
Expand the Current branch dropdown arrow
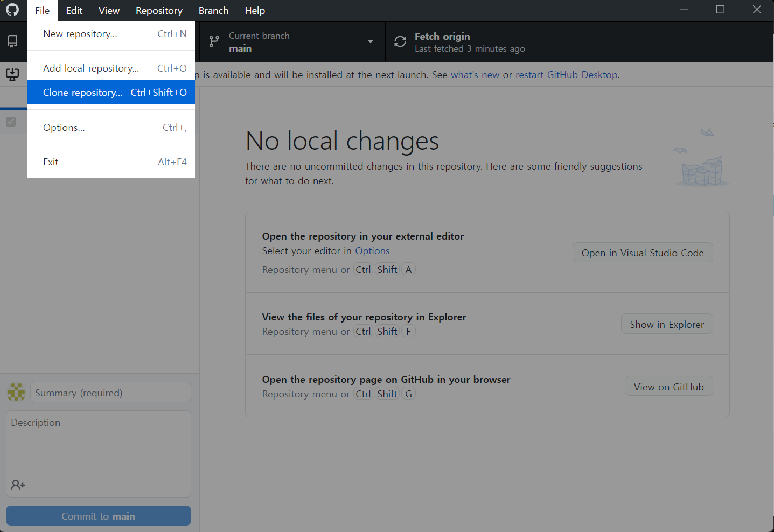coord(371,41)
